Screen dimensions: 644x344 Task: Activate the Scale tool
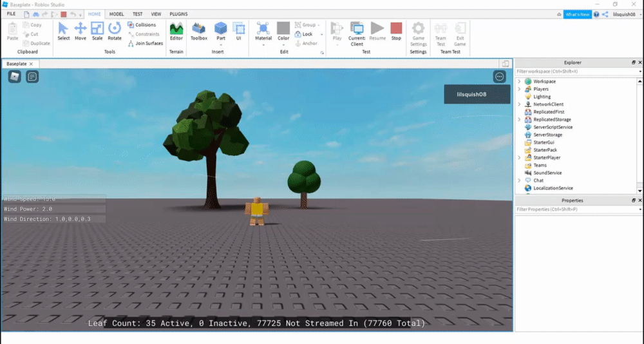coord(97,31)
